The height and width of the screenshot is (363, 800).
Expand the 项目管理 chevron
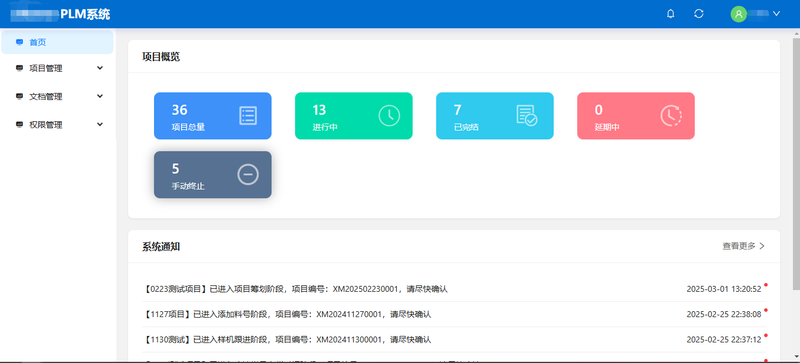click(x=100, y=67)
